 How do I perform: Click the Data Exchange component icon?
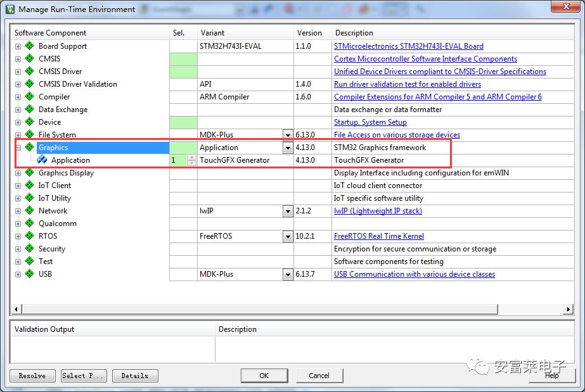[28, 109]
